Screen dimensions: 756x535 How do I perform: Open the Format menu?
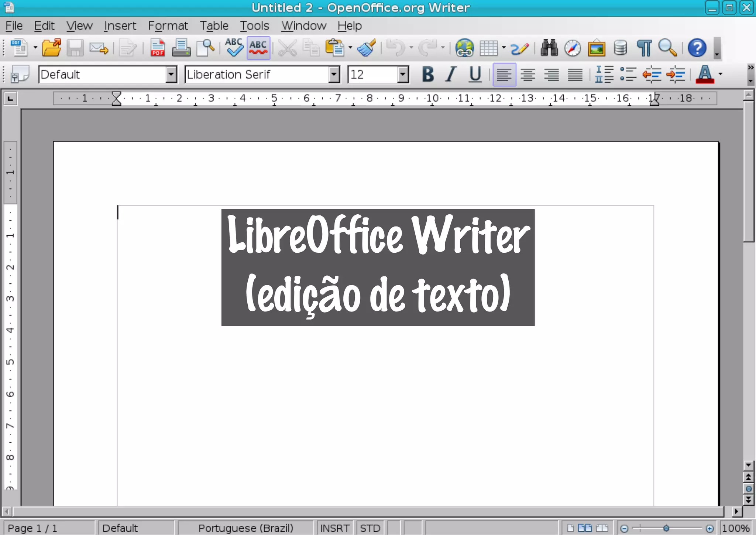pos(168,26)
